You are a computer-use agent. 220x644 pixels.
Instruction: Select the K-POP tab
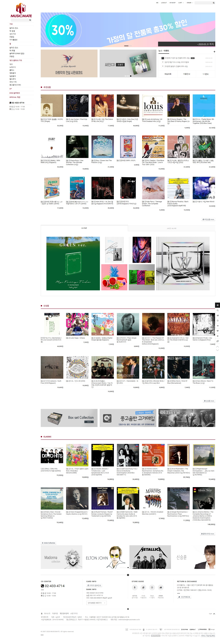[x=84, y=228]
